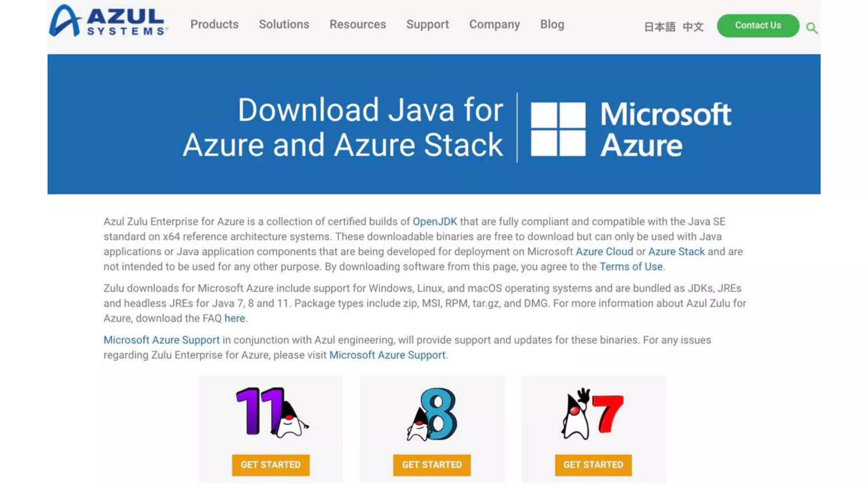Go to the Blog page
Image resolution: width=868 pixels, height=488 pixels.
[552, 25]
